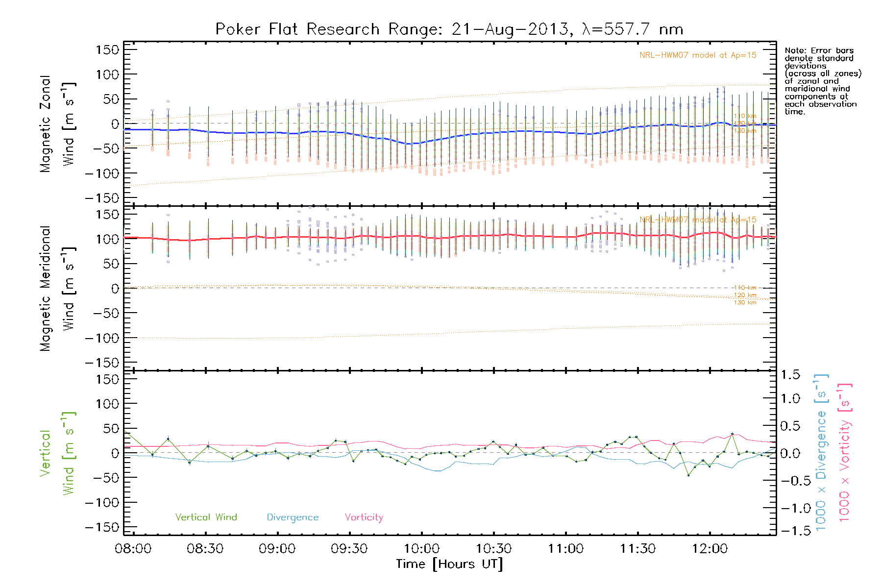Click the Magnetic Meridional Wind axis title
Screen dimensions: 882x588
coord(57,289)
